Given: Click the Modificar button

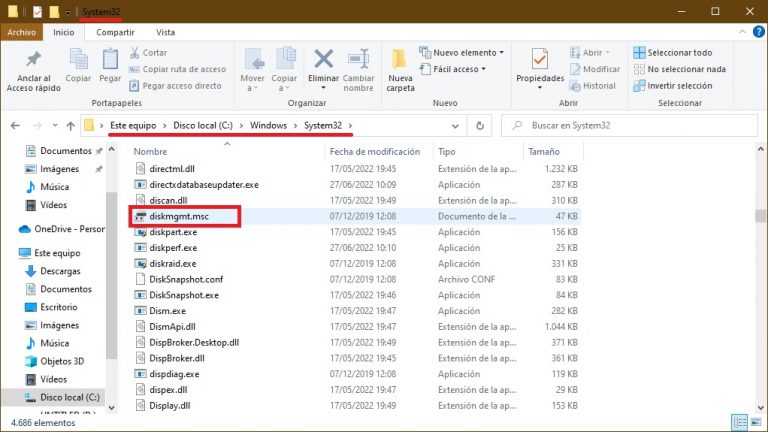Looking at the screenshot, I should (595, 69).
